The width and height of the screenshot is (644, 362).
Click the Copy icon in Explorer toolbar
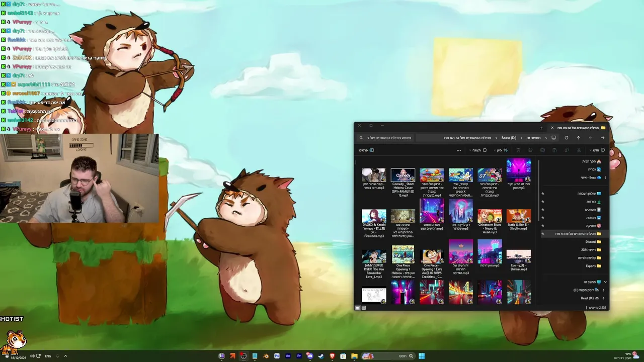(x=567, y=150)
